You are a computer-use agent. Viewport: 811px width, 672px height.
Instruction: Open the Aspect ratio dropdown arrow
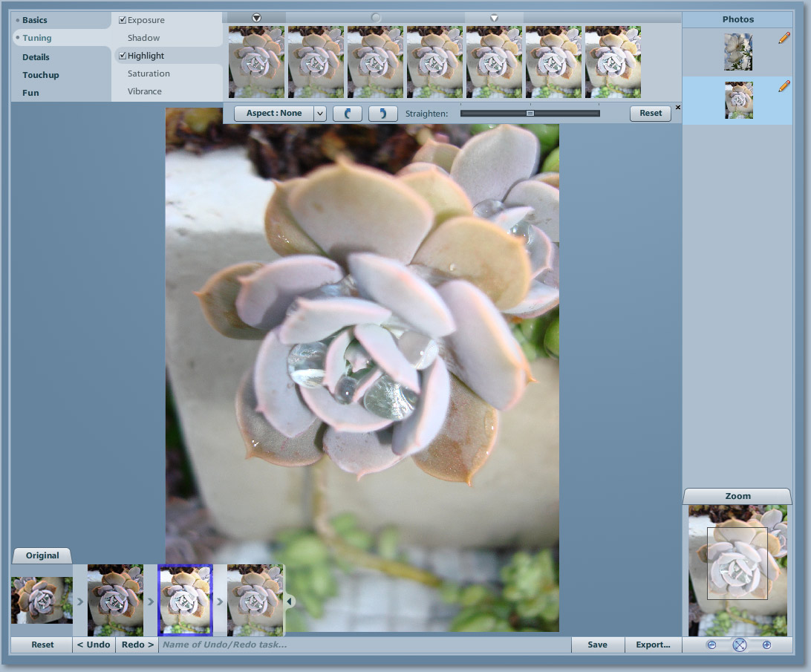(319, 114)
